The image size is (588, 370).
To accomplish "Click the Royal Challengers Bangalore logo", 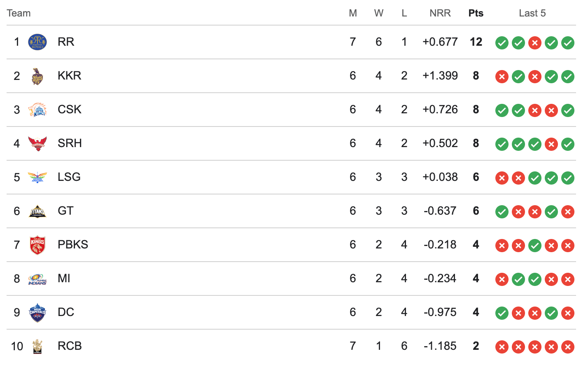I will 37,347.
